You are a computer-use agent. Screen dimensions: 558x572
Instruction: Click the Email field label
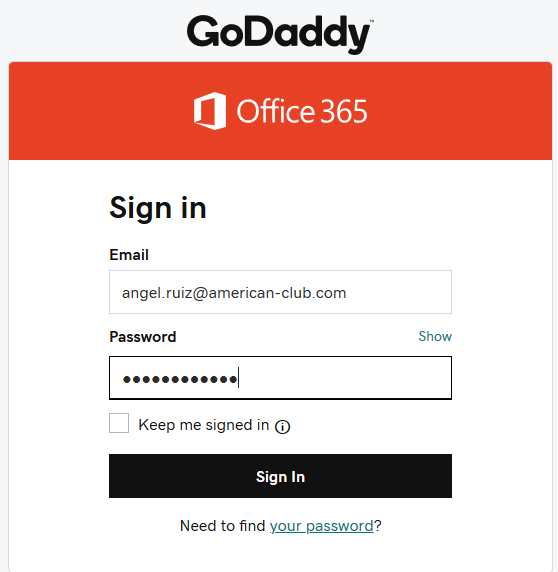(x=129, y=255)
